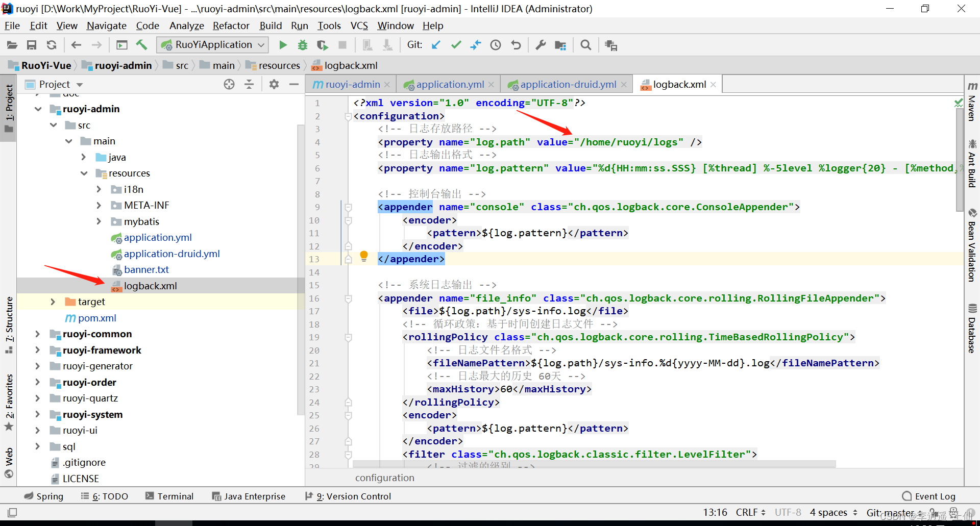Toggle the Maven tool window
The width and height of the screenshot is (980, 526).
click(972, 101)
